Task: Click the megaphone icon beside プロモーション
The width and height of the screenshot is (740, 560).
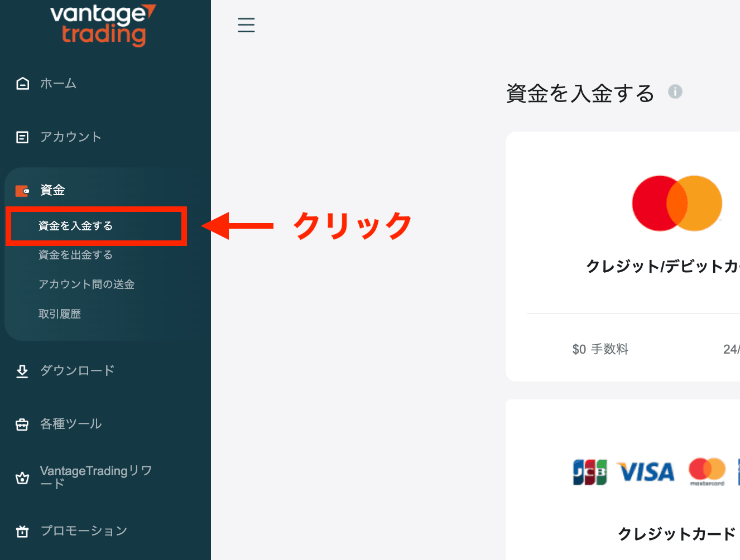Action: (22, 531)
